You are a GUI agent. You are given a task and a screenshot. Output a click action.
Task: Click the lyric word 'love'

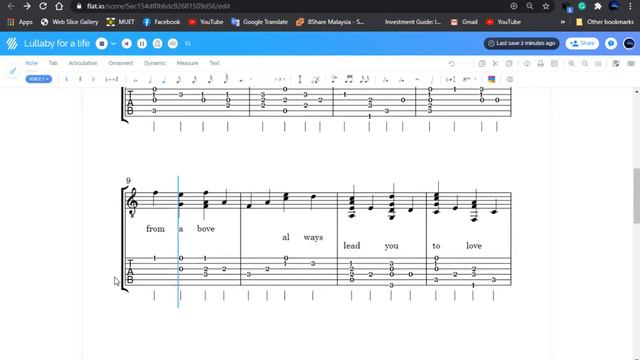(474, 245)
